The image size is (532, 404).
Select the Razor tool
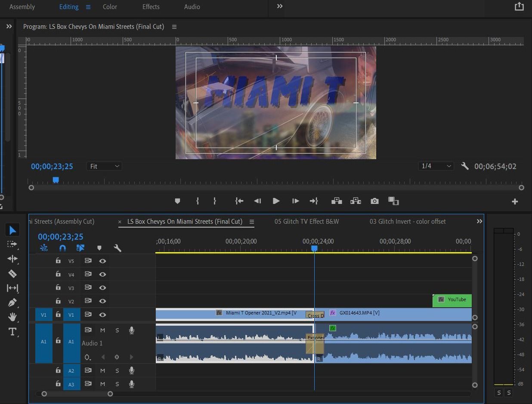pyautogui.click(x=12, y=273)
